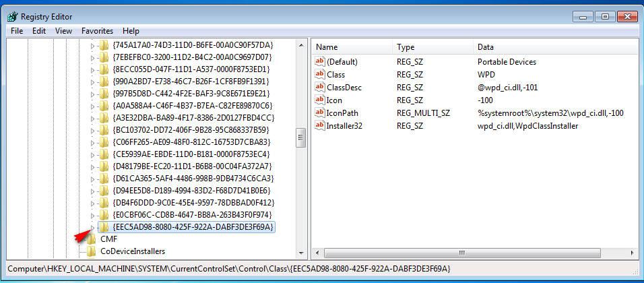
Task: Click folder icon of {8ECC055D-047F-11D1-A537-0000F8753ED1}
Action: 104,69
